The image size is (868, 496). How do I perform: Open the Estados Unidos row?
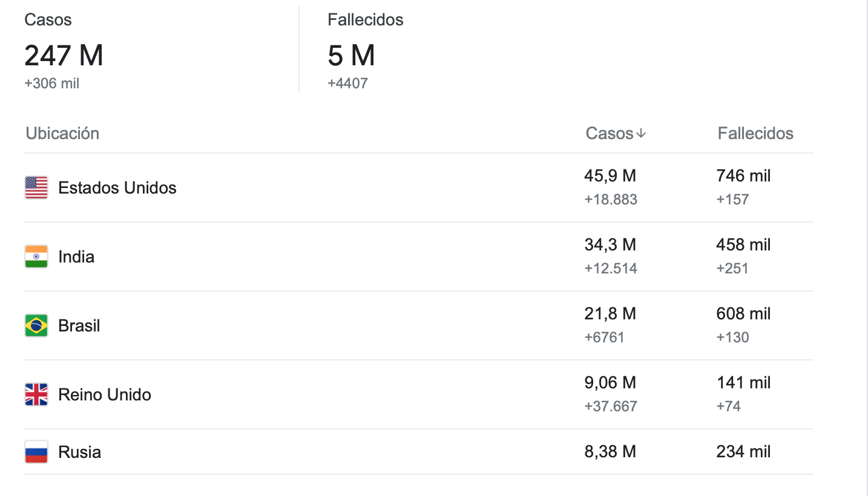coord(419,188)
